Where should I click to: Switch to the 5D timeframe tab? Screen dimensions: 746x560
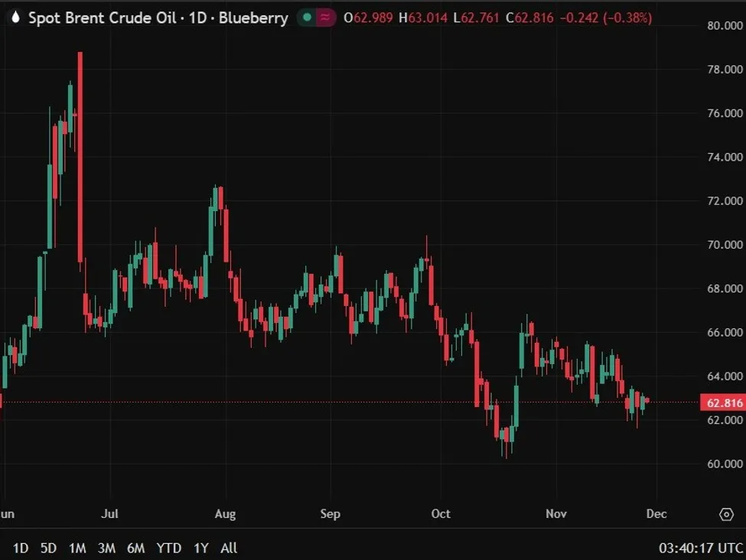tap(48, 548)
